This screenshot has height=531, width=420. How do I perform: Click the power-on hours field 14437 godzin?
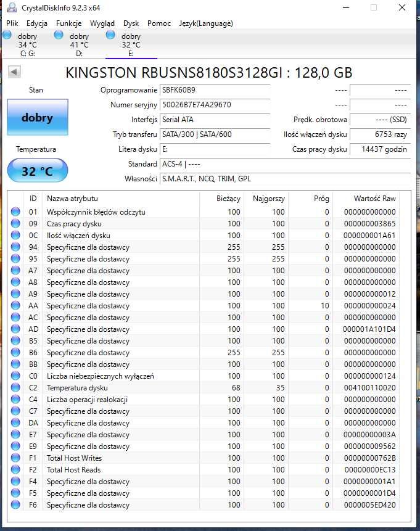[380, 149]
